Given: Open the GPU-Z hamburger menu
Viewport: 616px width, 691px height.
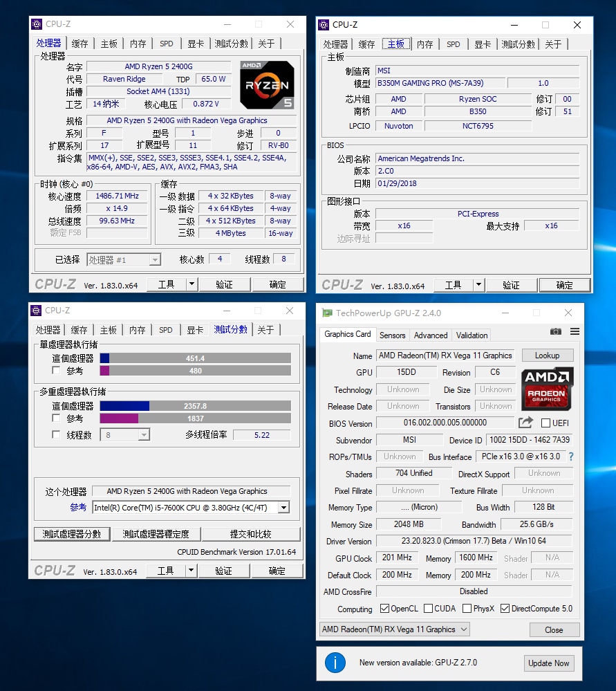Looking at the screenshot, I should pos(574,331).
